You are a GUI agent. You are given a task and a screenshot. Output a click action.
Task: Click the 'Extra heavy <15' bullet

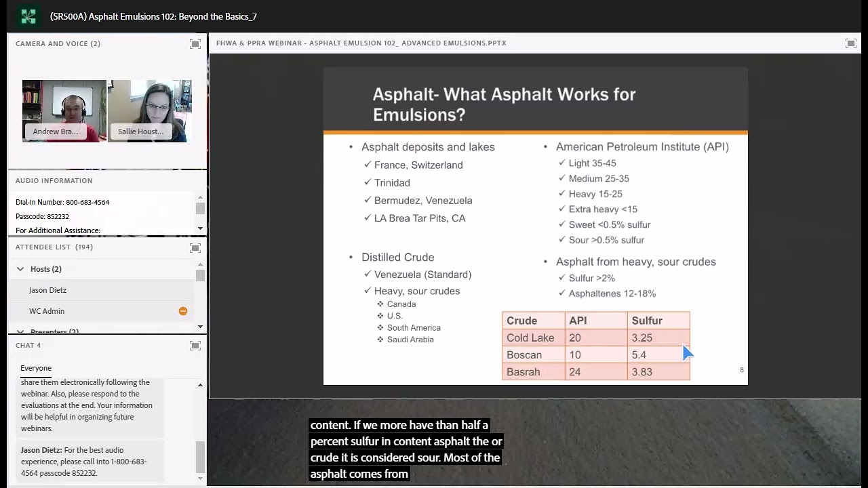click(x=603, y=209)
